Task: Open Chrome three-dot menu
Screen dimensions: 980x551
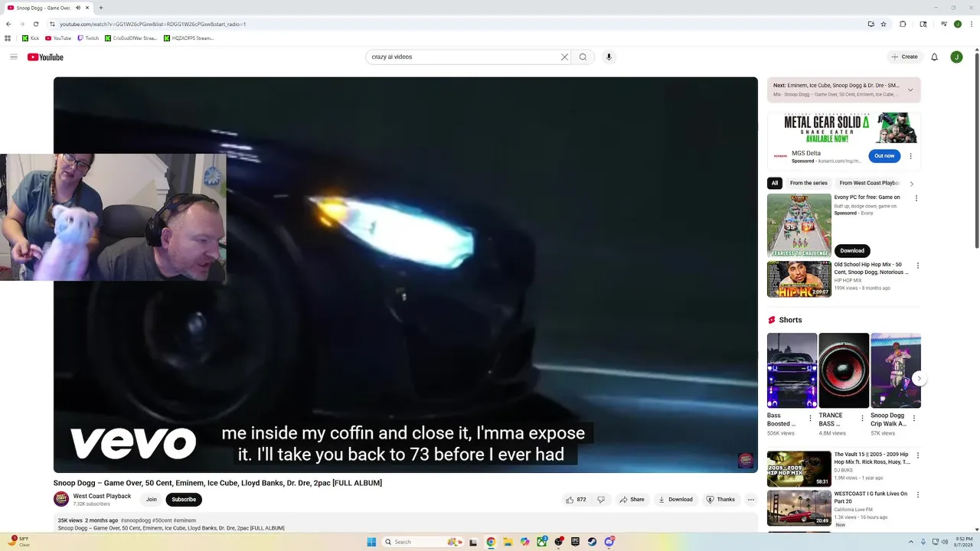Action: point(971,24)
